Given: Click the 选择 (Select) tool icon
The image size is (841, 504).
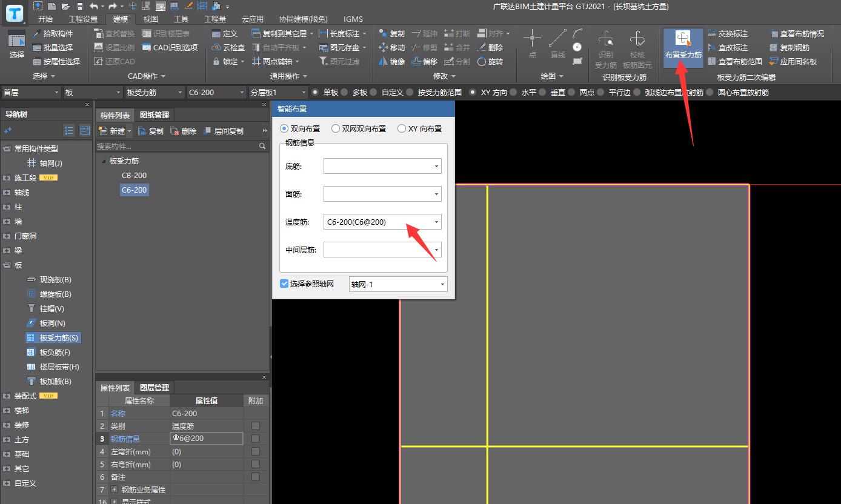Looking at the screenshot, I should [x=16, y=45].
